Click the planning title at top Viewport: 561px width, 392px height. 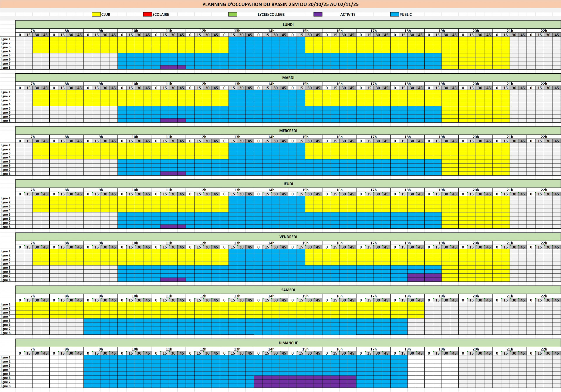(x=280, y=4)
